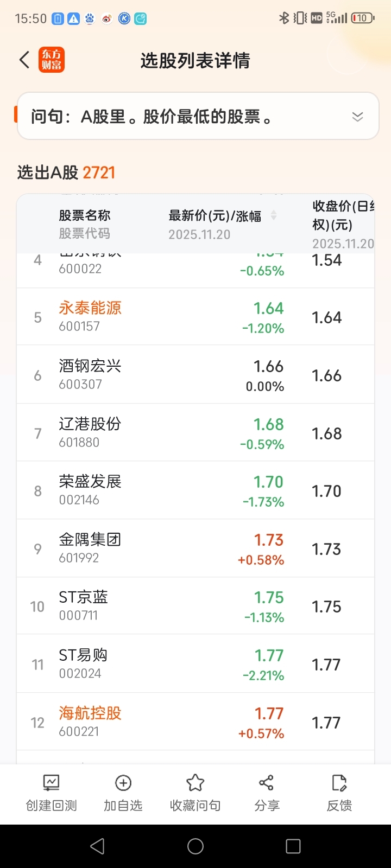This screenshot has height=868, width=391.
Task: Select ST京蓝 000711 row
Action: pos(195,606)
